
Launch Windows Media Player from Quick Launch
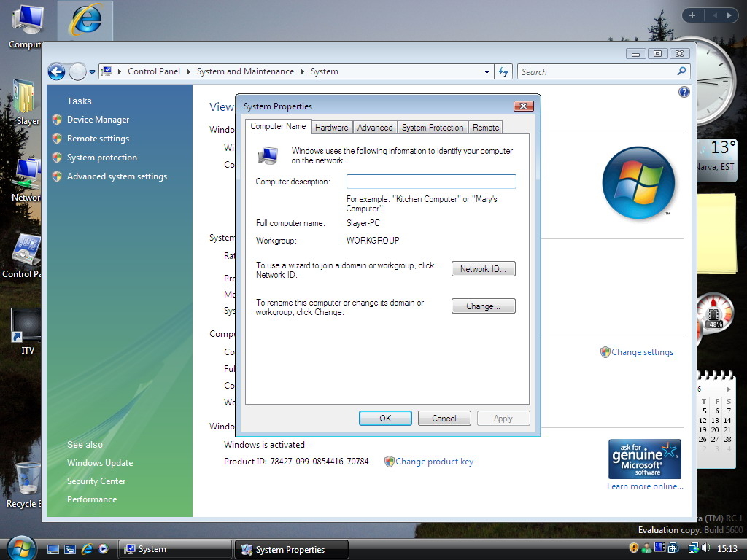click(104, 549)
